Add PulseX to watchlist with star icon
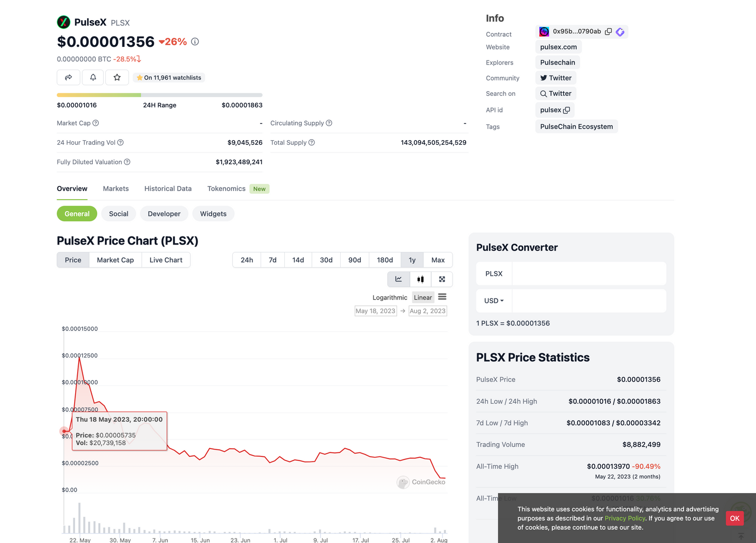This screenshot has width=756, height=543. (117, 78)
